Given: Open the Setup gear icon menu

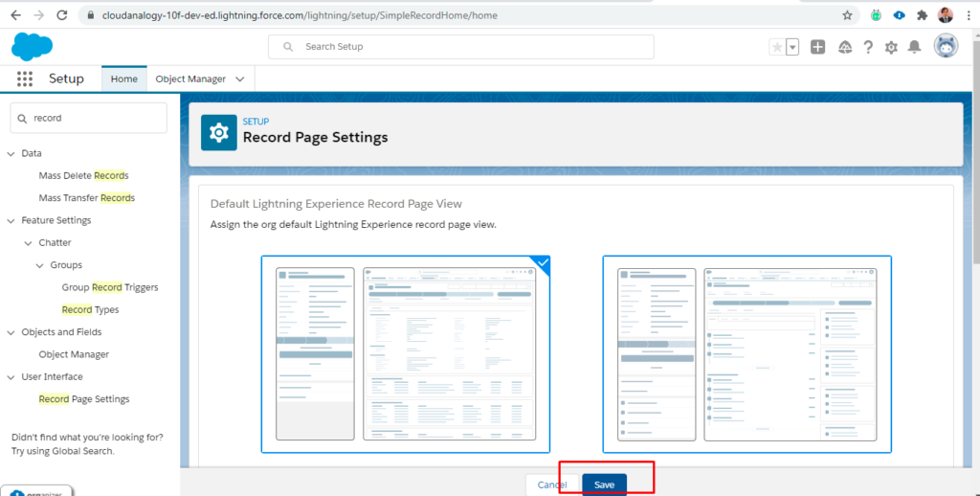Looking at the screenshot, I should (x=891, y=47).
